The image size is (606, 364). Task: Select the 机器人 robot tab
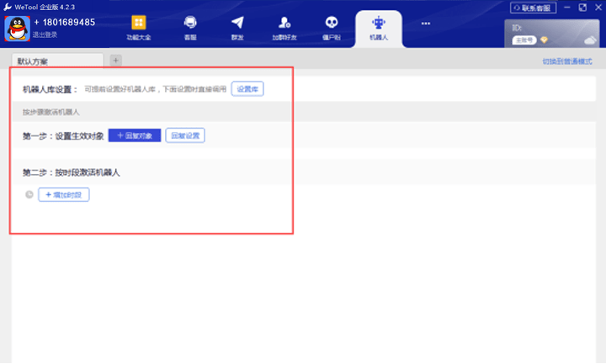pos(379,29)
